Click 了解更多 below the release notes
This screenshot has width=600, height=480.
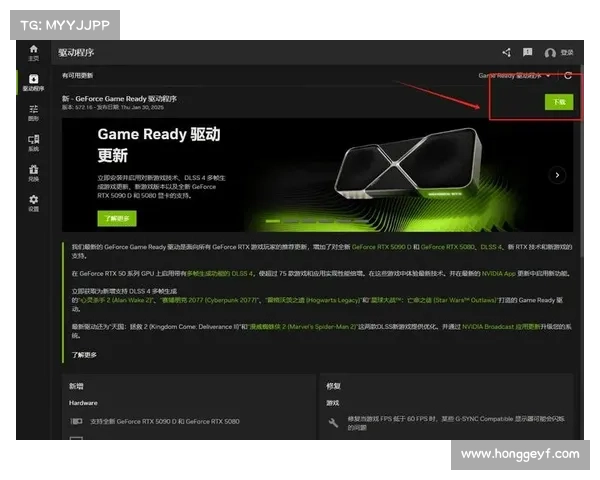(84, 355)
